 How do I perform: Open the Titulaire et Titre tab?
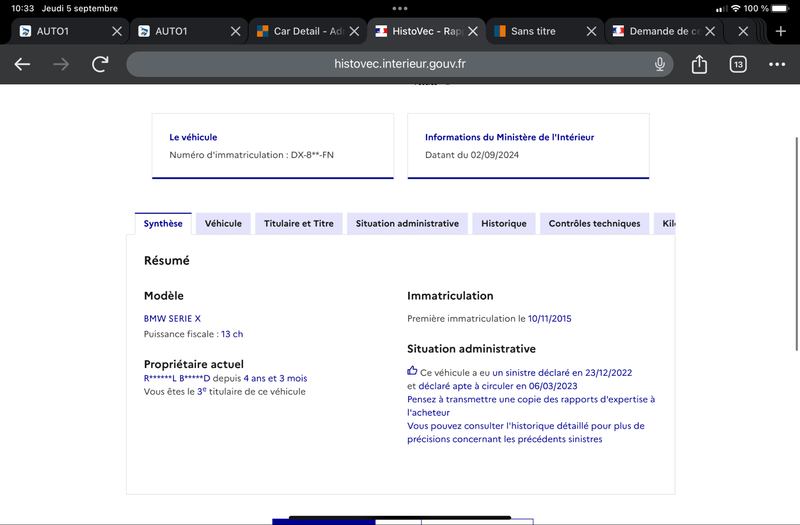pyautogui.click(x=298, y=223)
